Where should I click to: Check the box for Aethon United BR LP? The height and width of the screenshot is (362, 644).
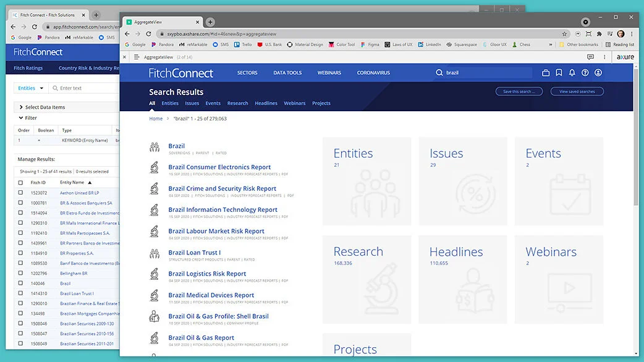tap(20, 193)
